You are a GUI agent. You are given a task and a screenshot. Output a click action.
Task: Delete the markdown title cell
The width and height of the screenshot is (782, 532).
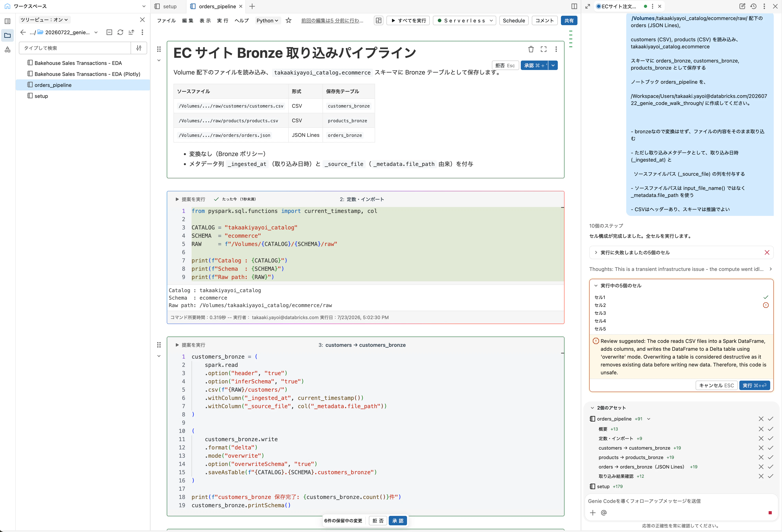pyautogui.click(x=531, y=49)
